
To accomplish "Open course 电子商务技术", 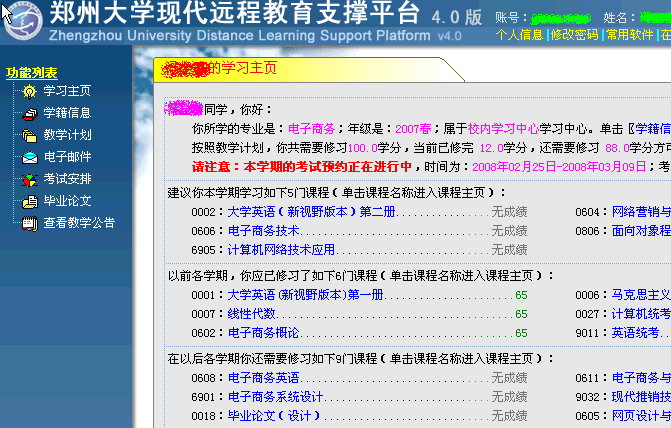I will pos(263,231).
